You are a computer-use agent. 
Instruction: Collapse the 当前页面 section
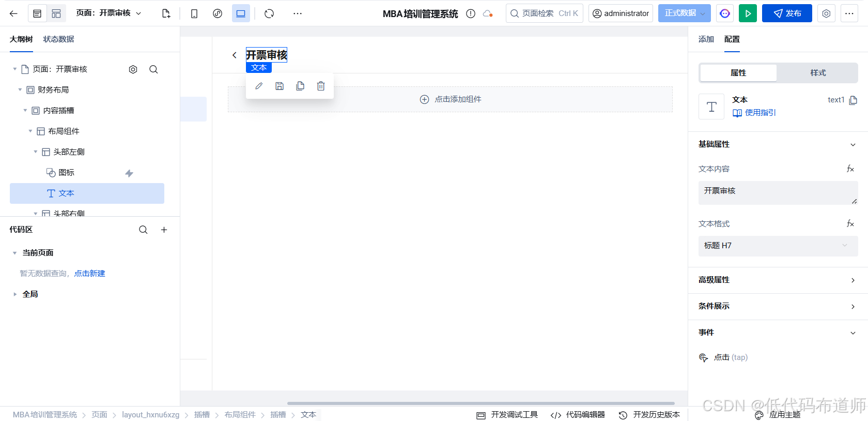(x=14, y=253)
